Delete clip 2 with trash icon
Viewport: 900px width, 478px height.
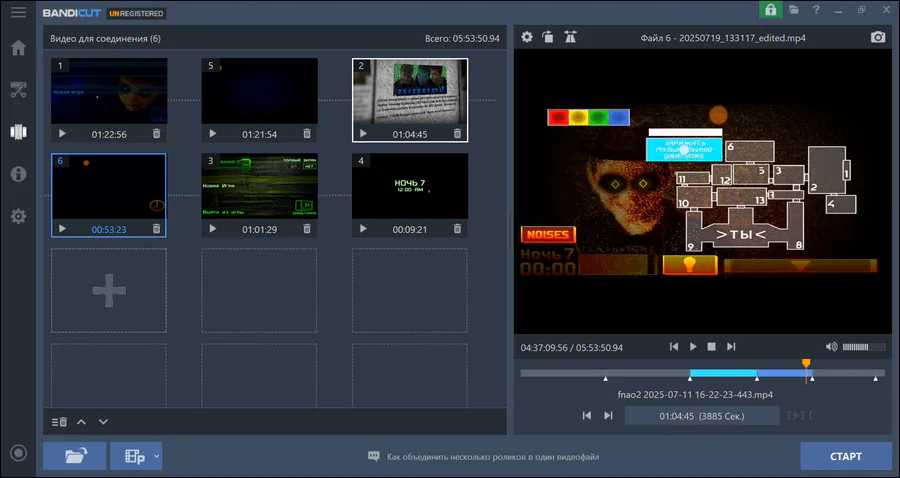(x=457, y=134)
